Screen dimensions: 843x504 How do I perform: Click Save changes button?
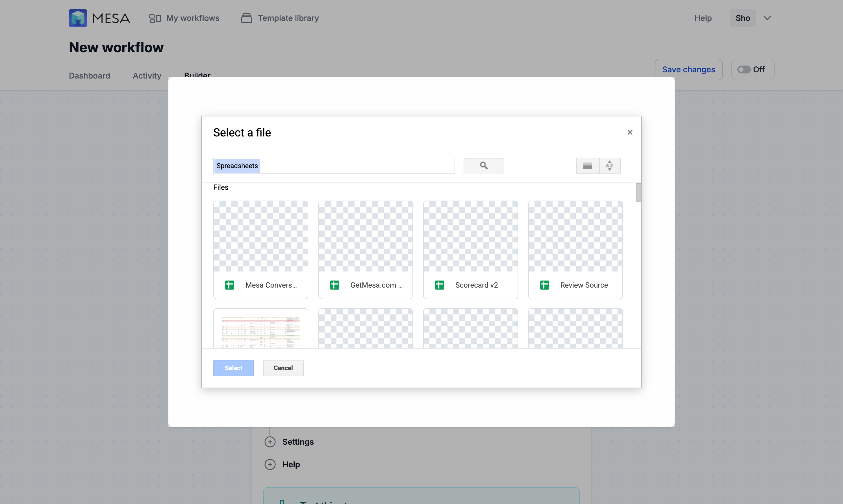coord(688,69)
